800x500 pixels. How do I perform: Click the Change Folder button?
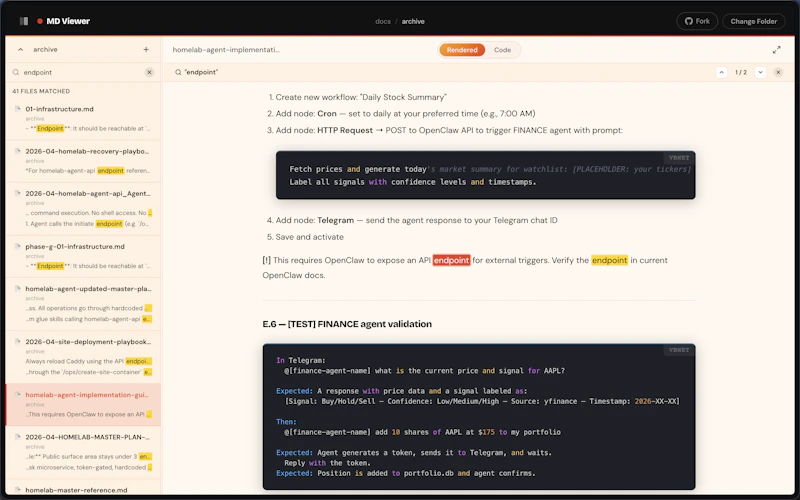click(x=754, y=21)
